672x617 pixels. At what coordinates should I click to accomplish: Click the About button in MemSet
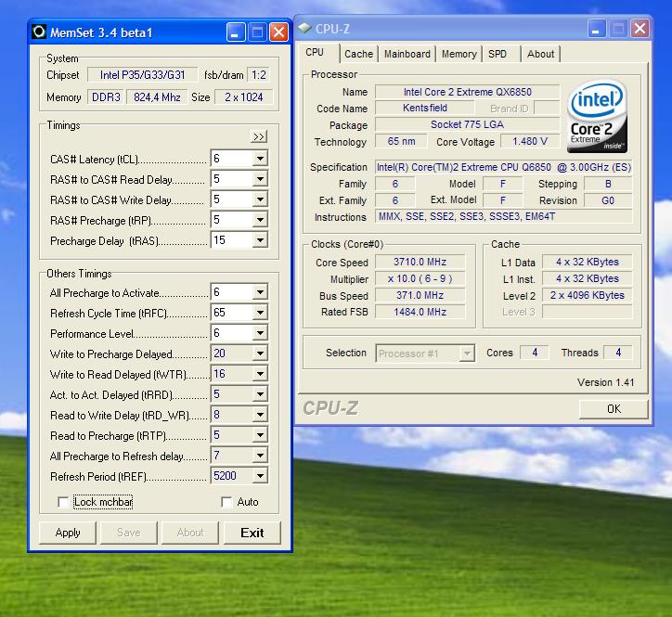click(190, 533)
